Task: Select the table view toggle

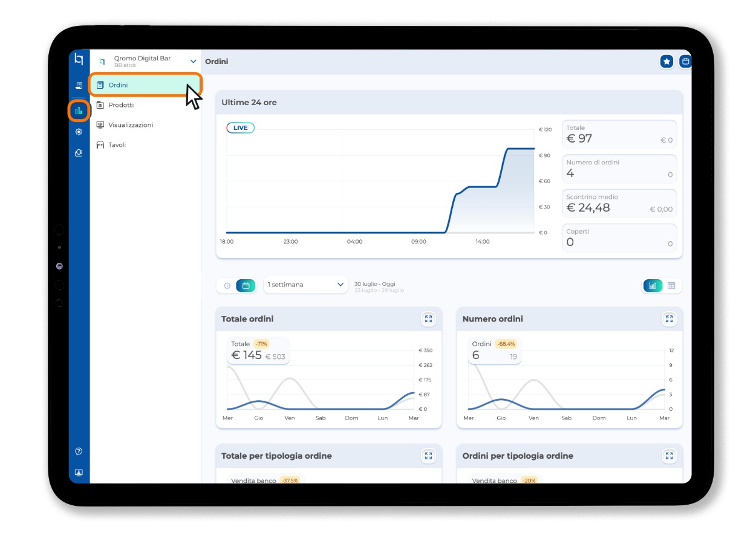Action: (x=671, y=286)
